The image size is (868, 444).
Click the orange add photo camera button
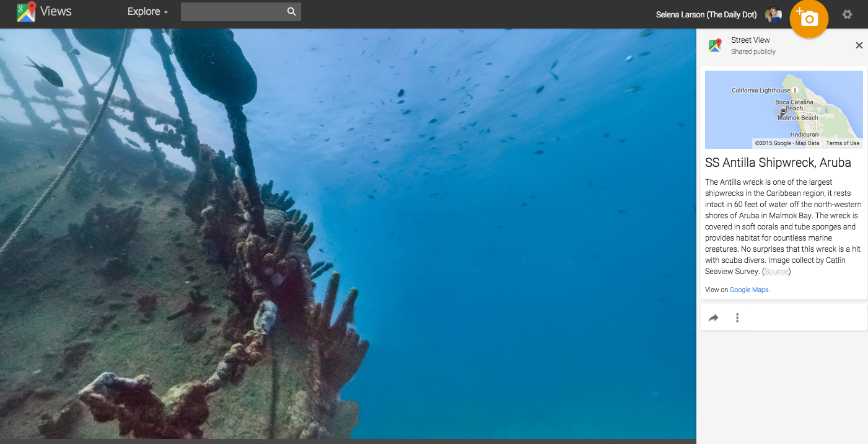click(x=809, y=19)
